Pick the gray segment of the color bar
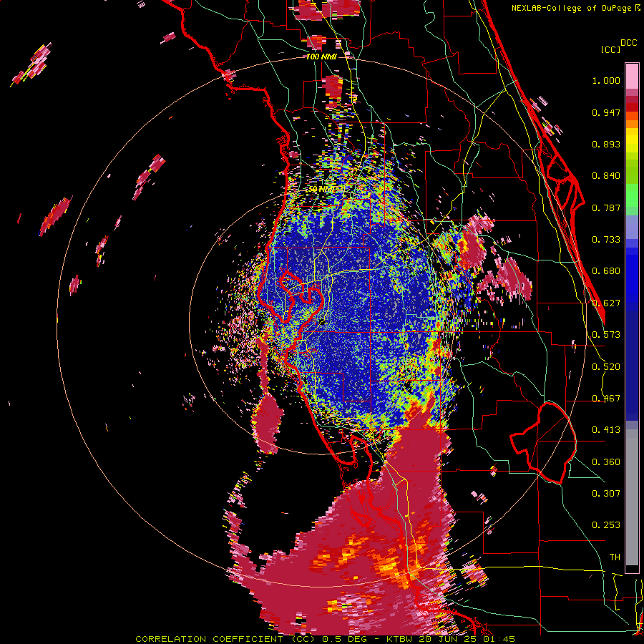The image size is (644, 644). [632, 497]
